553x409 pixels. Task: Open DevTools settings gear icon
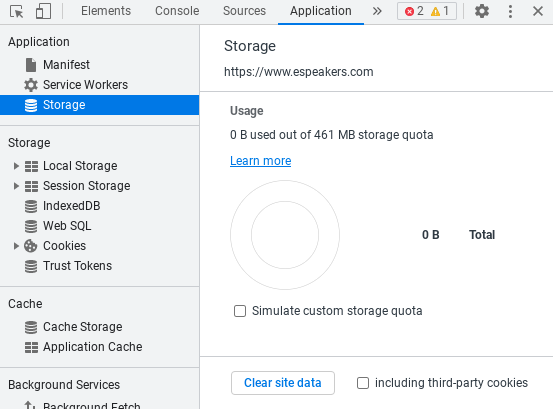click(481, 11)
